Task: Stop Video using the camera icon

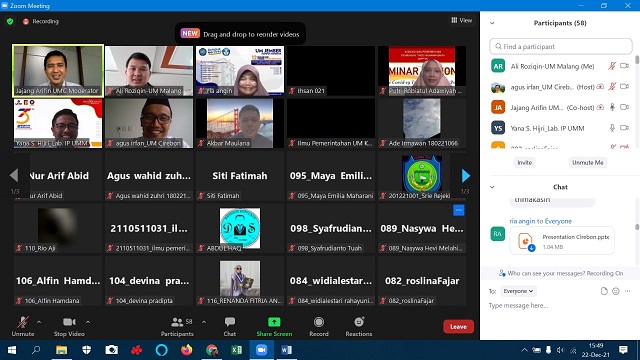Action: coord(69,326)
